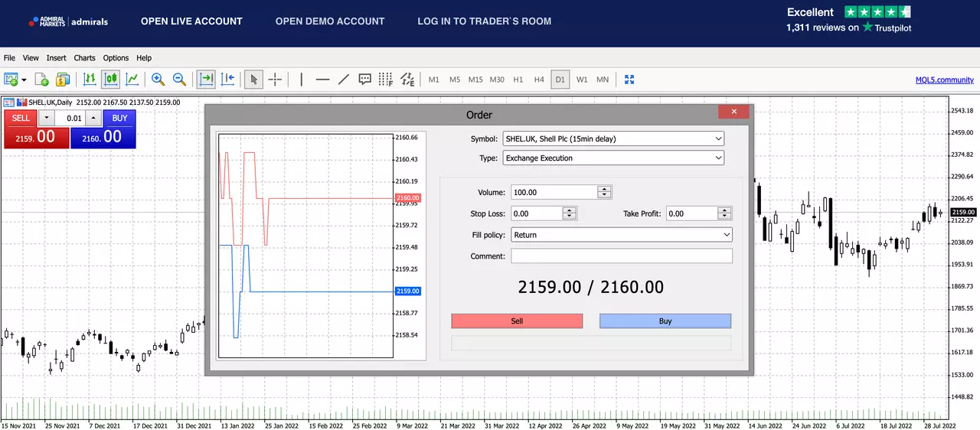This screenshot has height=430, width=980.
Task: Follow the MQL5.community link
Action: pos(945,80)
